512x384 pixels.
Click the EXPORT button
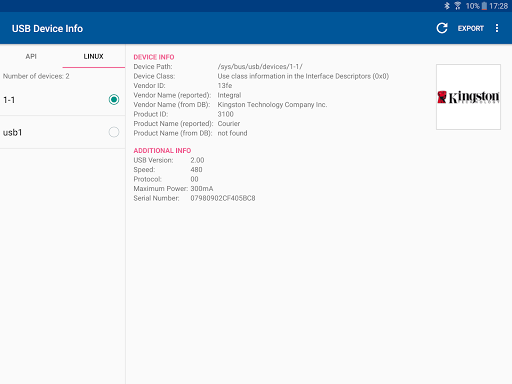[470, 28]
